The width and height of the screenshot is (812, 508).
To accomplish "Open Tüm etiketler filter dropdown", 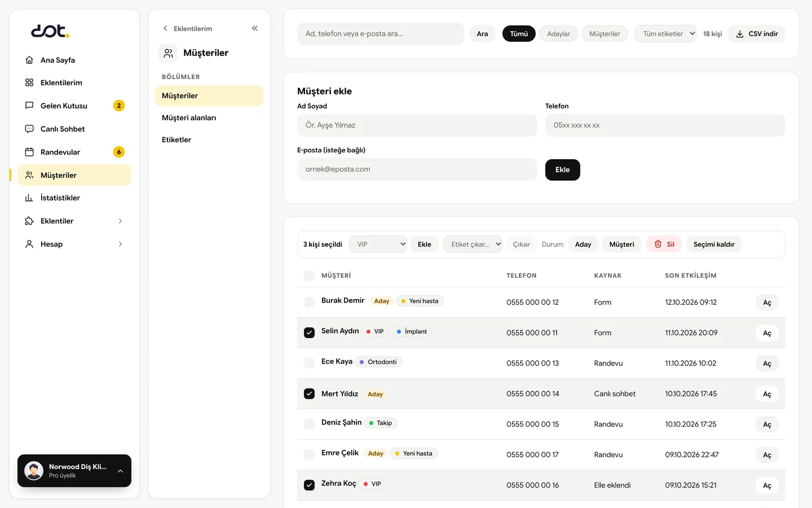I will [x=665, y=34].
